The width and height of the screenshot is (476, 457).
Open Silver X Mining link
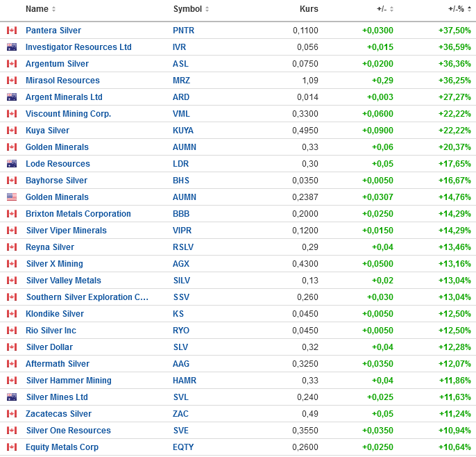(x=55, y=264)
